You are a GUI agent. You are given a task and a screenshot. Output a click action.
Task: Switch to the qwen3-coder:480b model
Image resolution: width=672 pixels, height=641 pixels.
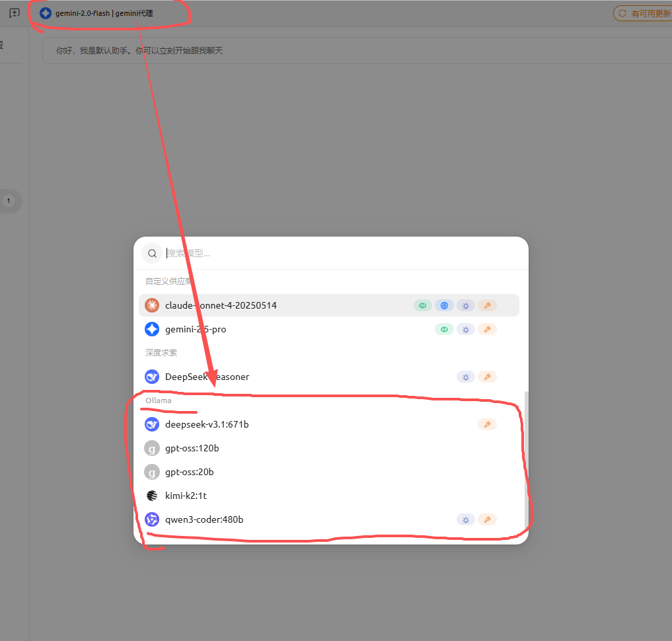click(x=204, y=519)
